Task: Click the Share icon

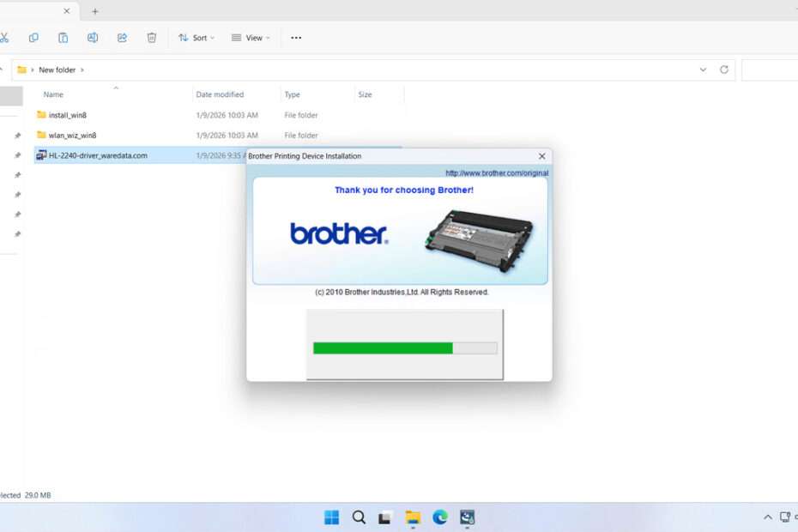Action: pyautogui.click(x=122, y=38)
